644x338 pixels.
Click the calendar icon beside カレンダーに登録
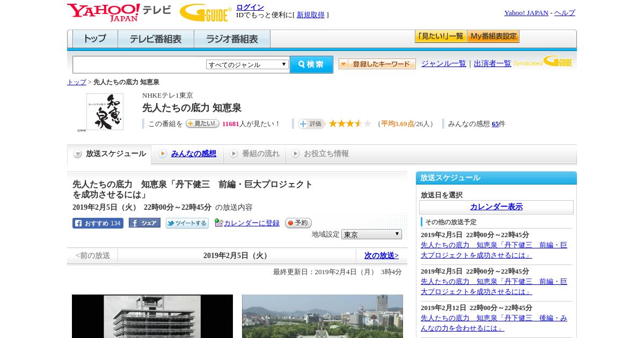tap(218, 223)
